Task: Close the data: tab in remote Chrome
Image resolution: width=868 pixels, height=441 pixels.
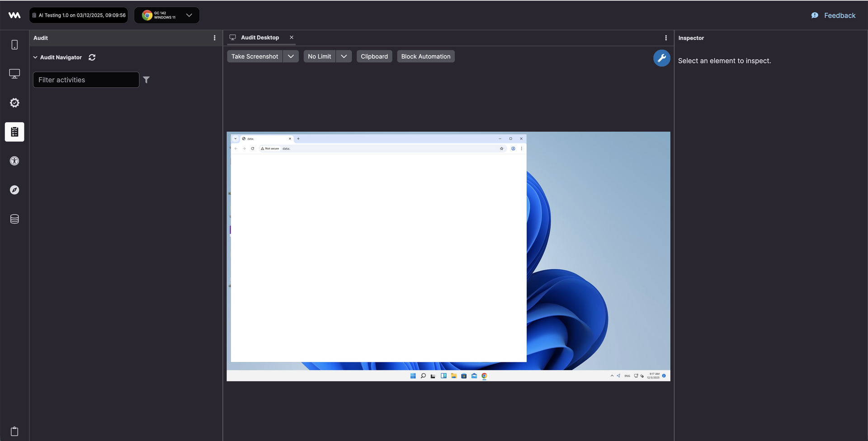Action: 290,139
